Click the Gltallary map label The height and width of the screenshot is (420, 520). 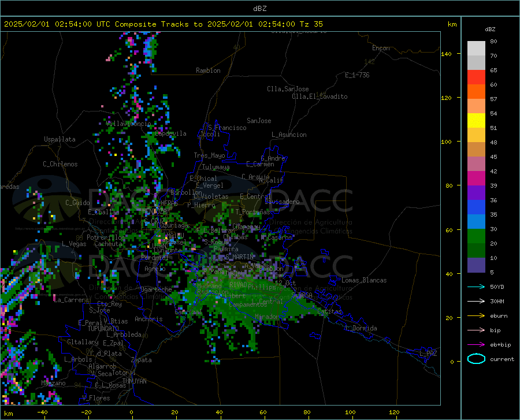[x=83, y=342]
